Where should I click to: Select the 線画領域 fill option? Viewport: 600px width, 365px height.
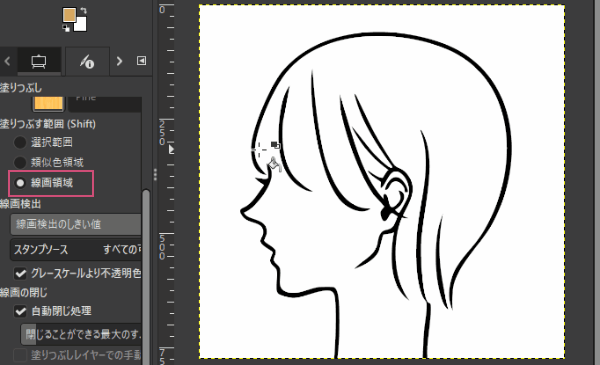coord(20,183)
